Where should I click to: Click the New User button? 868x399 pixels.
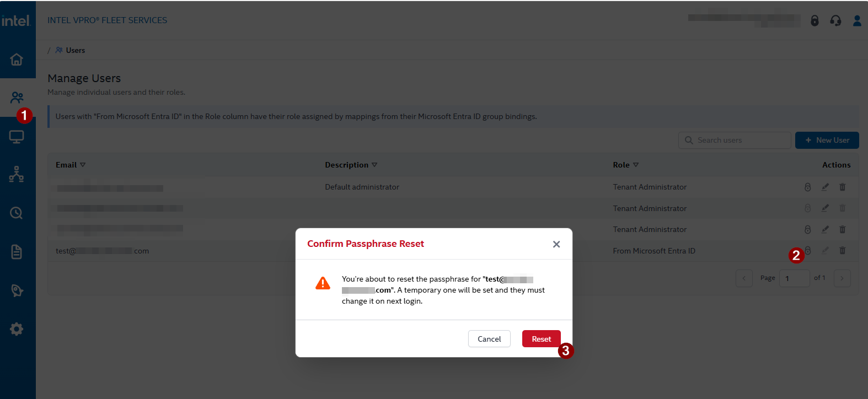(x=827, y=141)
